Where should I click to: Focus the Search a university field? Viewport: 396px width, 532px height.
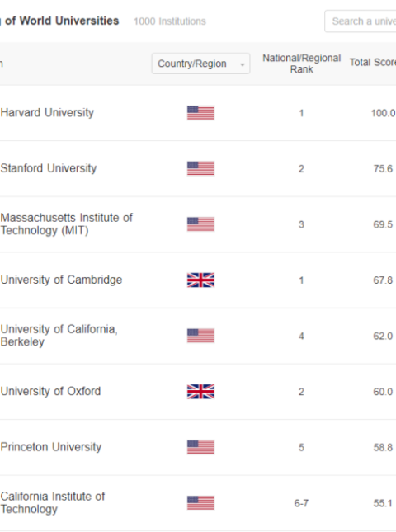(361, 21)
